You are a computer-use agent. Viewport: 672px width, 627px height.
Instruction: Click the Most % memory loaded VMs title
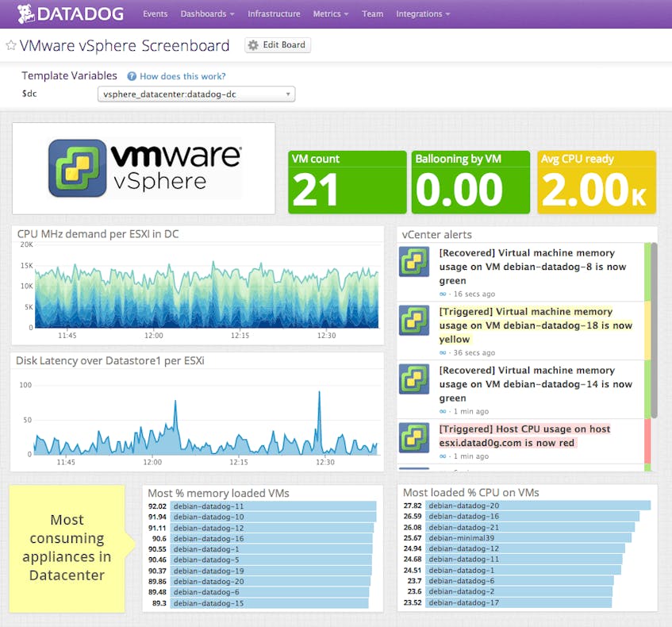tap(218, 493)
